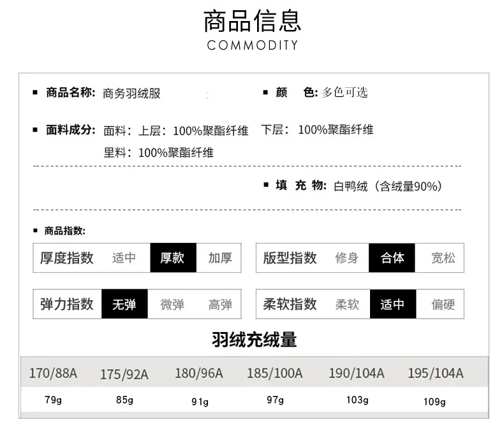Choose 适中 in thickness index
The image size is (504, 427).
(124, 258)
